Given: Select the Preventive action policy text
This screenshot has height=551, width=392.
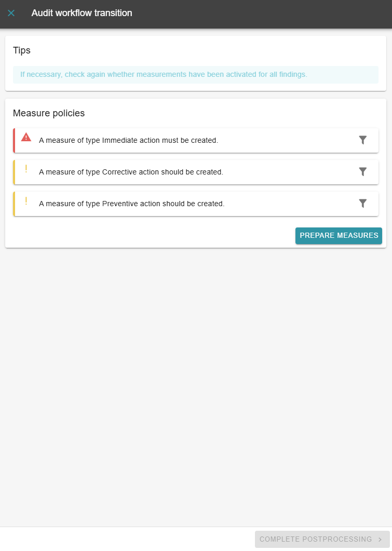Looking at the screenshot, I should (131, 204).
